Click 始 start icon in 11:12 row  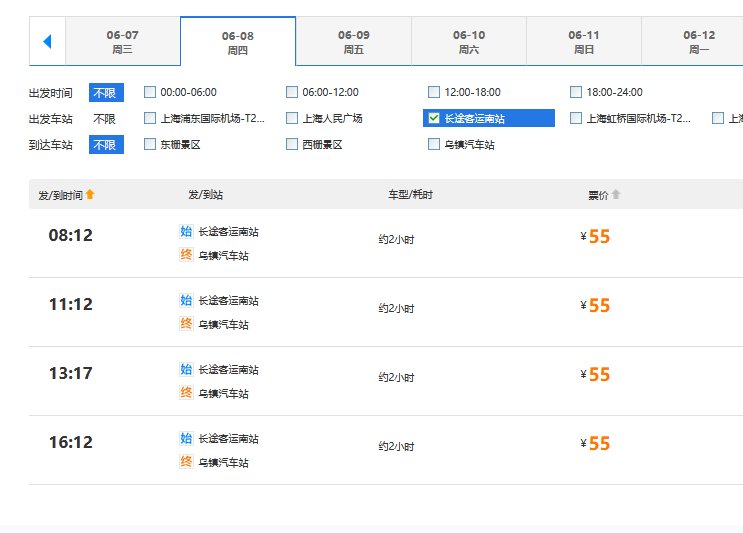pyautogui.click(x=186, y=300)
